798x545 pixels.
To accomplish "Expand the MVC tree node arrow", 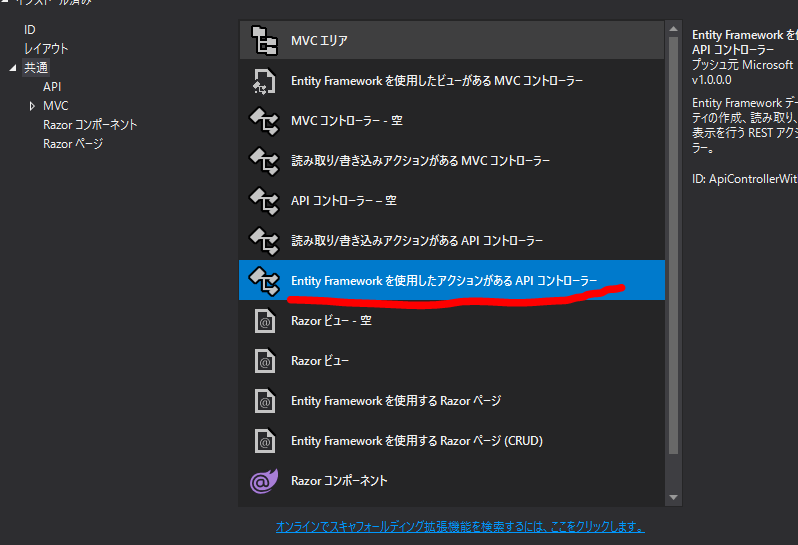I will 32,106.
